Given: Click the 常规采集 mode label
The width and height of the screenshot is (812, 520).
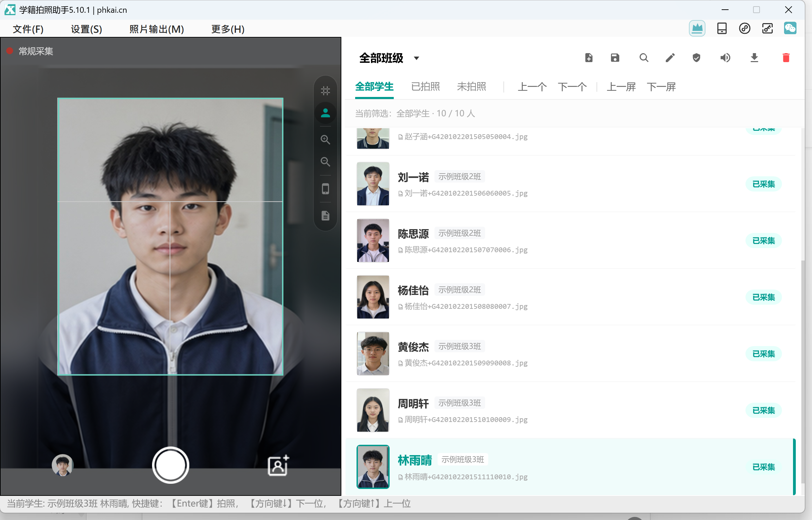Looking at the screenshot, I should [x=36, y=51].
